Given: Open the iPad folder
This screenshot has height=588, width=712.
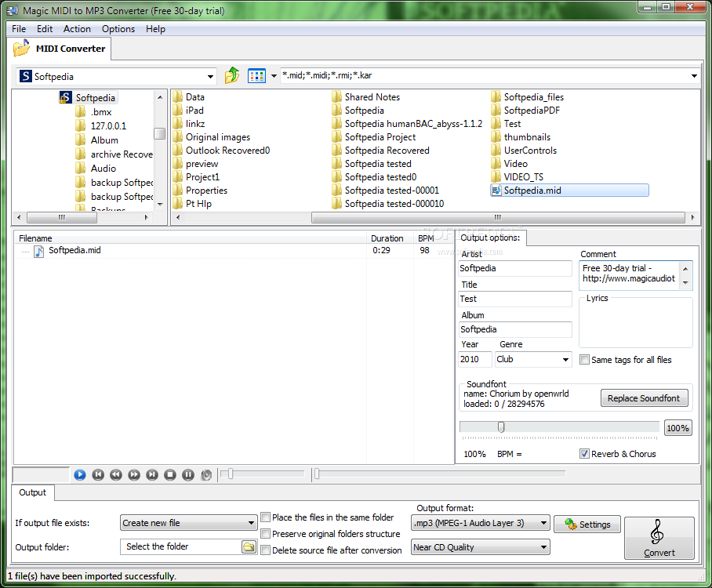Looking at the screenshot, I should [188, 111].
